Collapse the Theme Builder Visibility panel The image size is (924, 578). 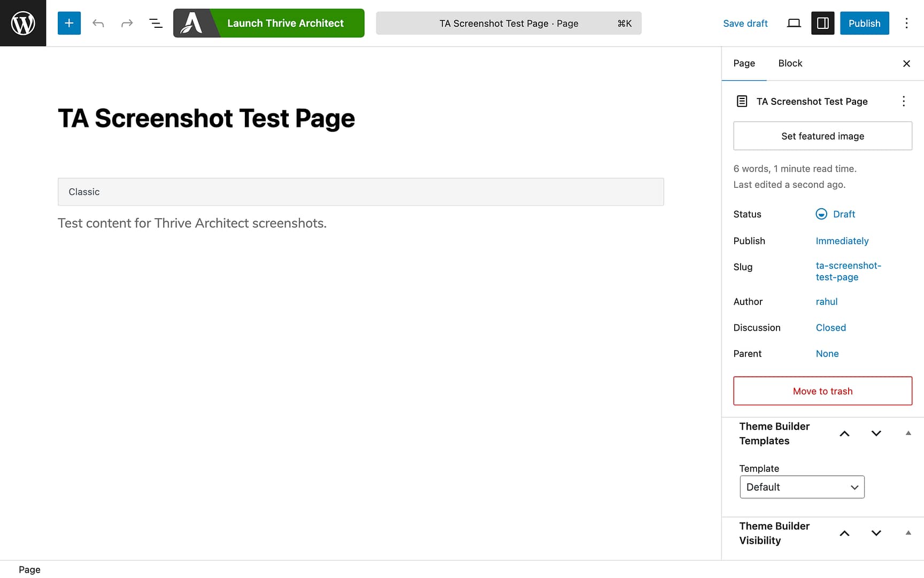coord(908,533)
